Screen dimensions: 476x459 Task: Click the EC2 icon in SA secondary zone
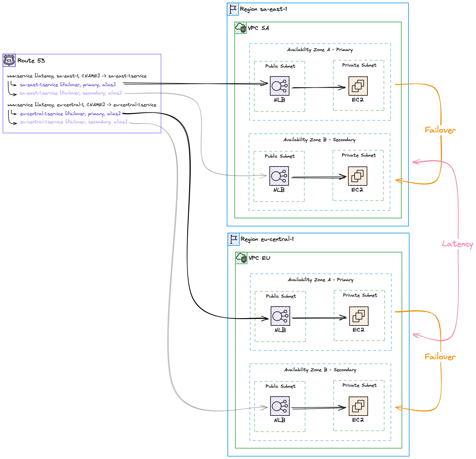(x=358, y=176)
